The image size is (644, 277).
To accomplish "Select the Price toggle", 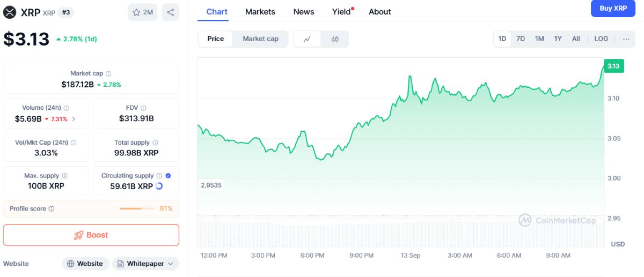I will click(216, 39).
